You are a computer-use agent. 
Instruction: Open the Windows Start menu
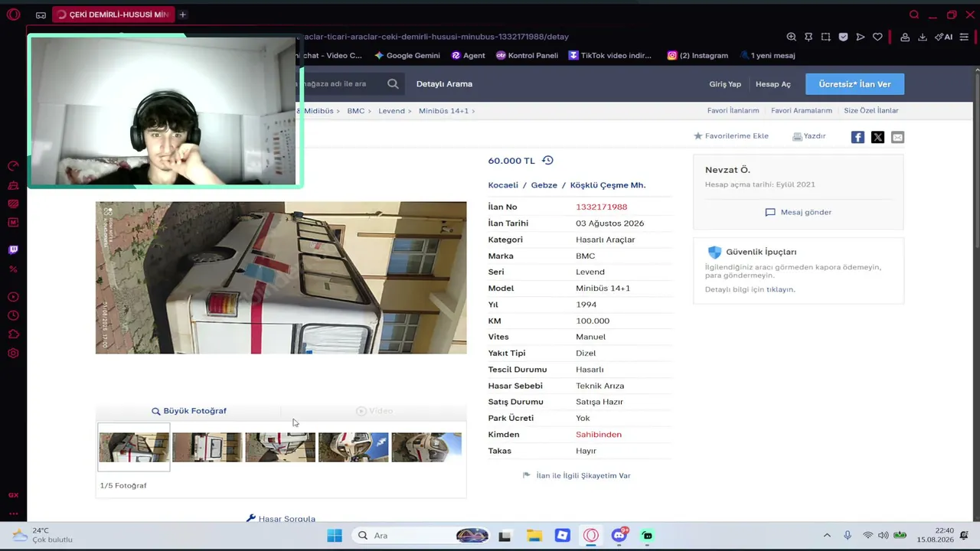point(335,536)
